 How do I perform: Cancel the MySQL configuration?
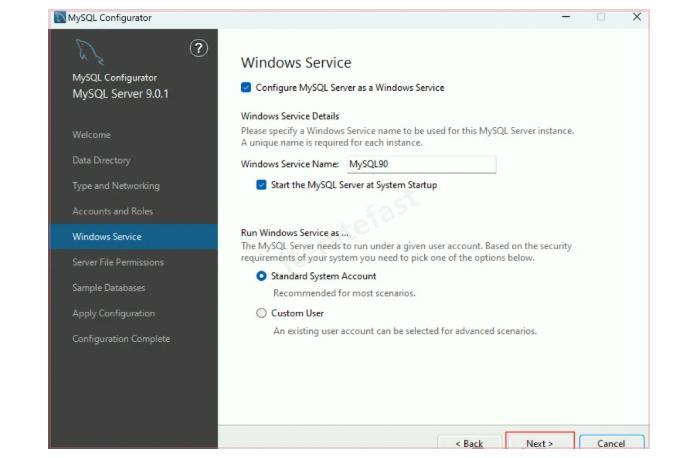pos(611,442)
